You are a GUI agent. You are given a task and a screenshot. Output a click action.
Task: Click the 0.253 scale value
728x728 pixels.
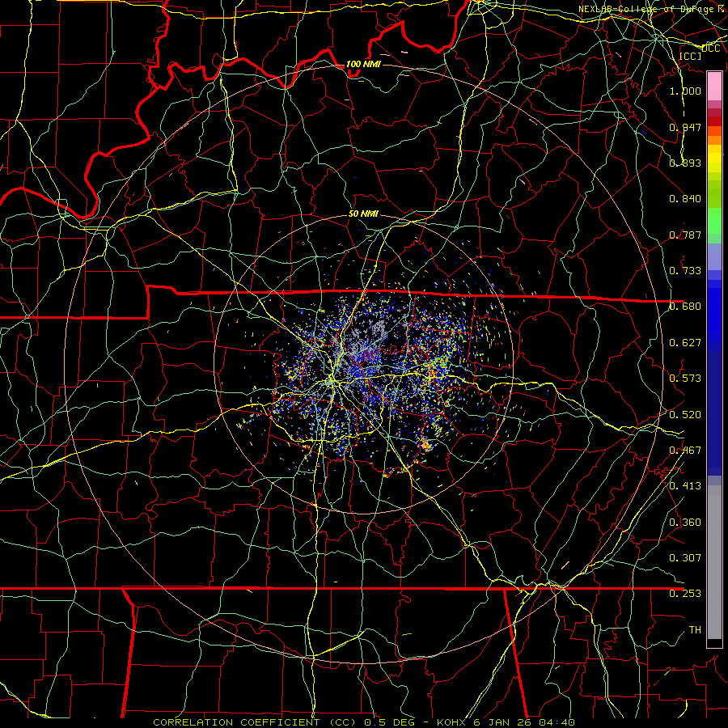click(x=685, y=594)
